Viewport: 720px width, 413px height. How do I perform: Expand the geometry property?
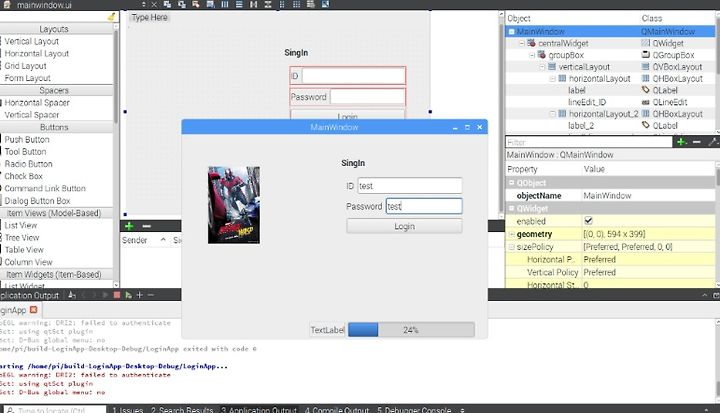(512, 234)
